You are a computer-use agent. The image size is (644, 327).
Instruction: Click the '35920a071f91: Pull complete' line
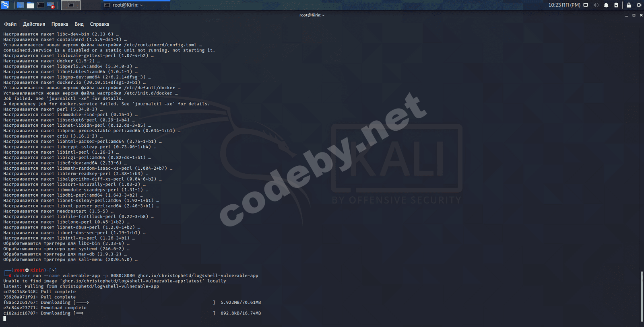click(x=39, y=297)
